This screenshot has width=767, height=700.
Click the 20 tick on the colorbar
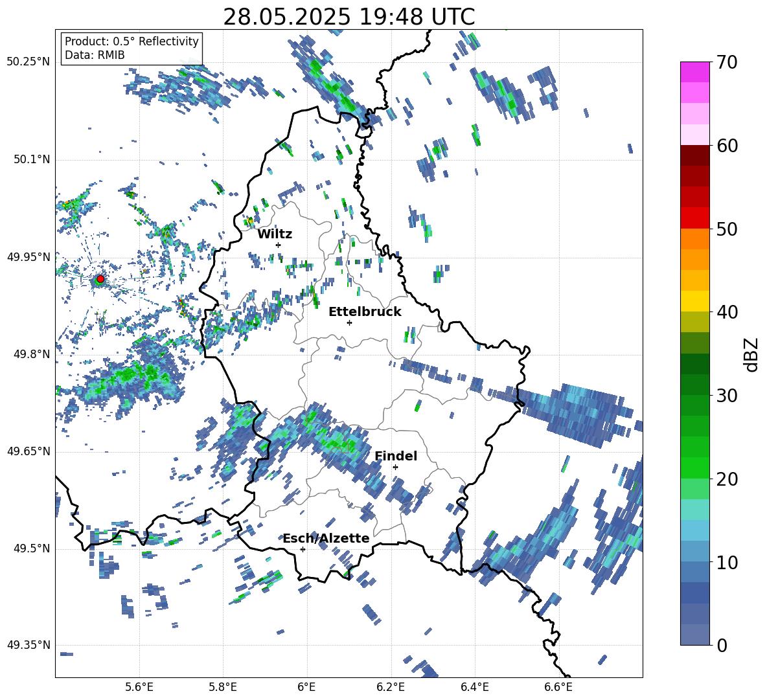[x=727, y=479]
